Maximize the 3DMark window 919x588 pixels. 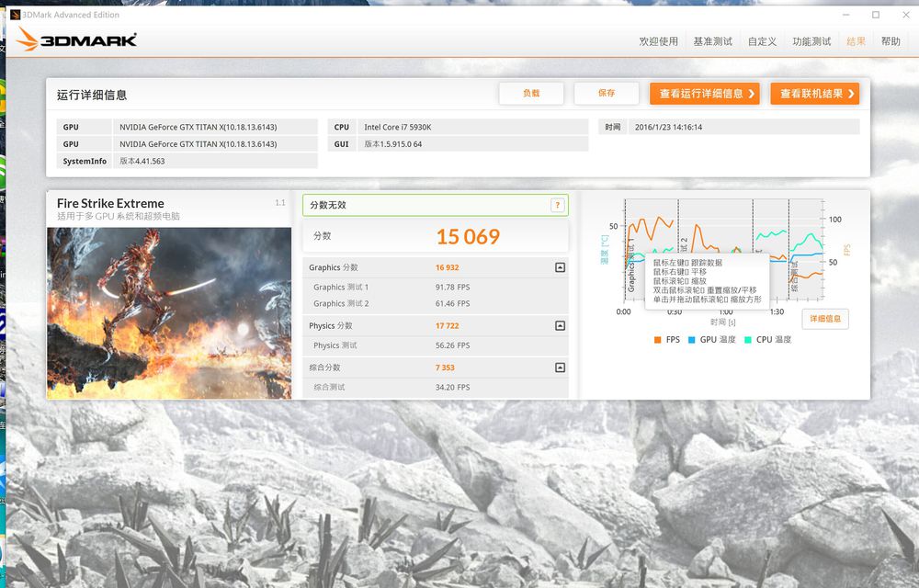pyautogui.click(x=876, y=15)
